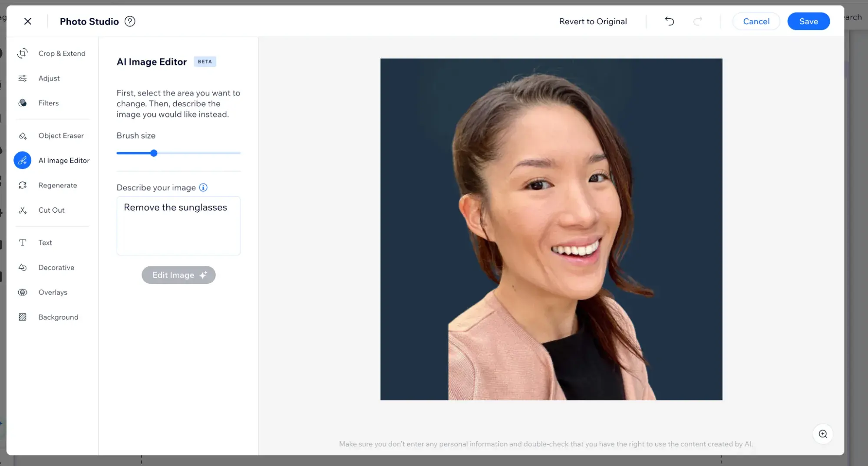Click the Background pattern icon
Viewport: 868px width, 466px height.
pos(23,317)
